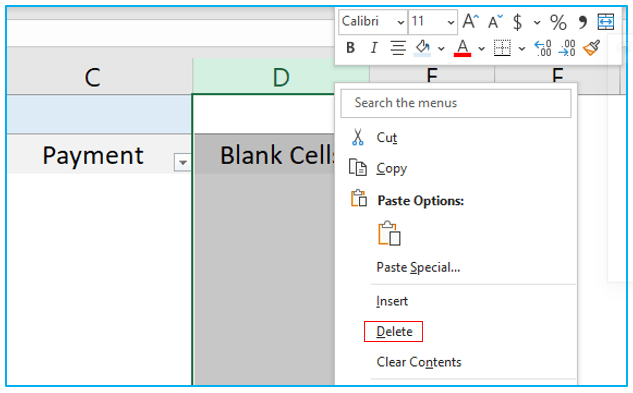The image size is (633, 393).
Task: Click the scissors icon beside Cut
Action: pyautogui.click(x=357, y=137)
